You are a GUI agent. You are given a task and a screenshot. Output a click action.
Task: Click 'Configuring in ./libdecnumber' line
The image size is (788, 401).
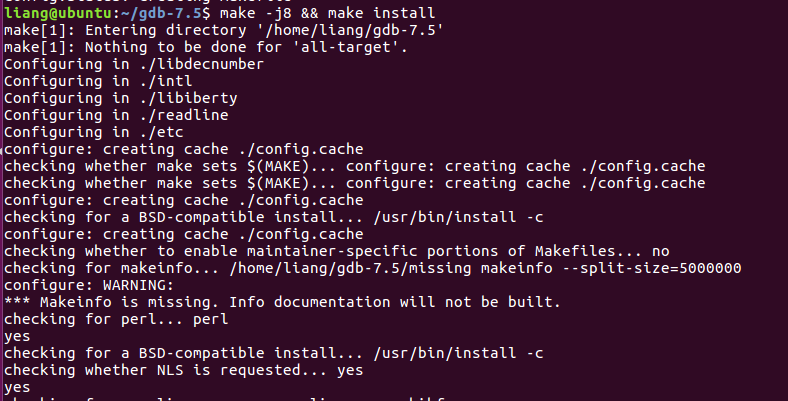(x=134, y=65)
